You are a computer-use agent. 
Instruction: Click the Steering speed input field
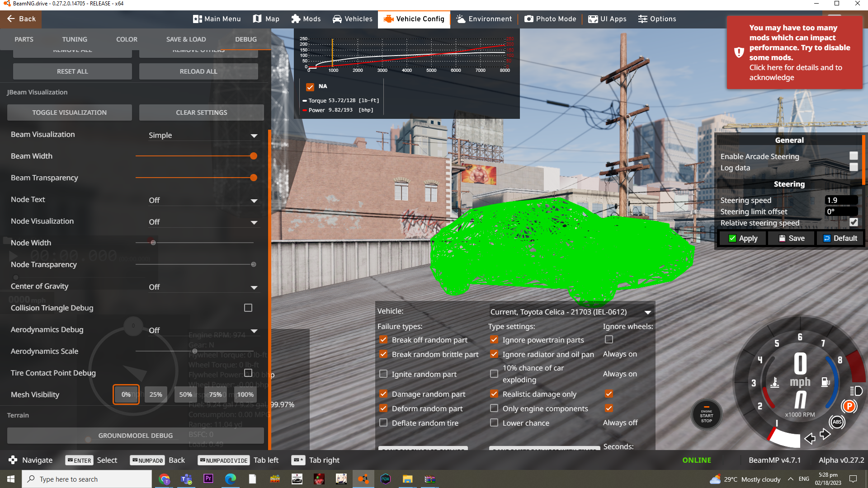[841, 200]
